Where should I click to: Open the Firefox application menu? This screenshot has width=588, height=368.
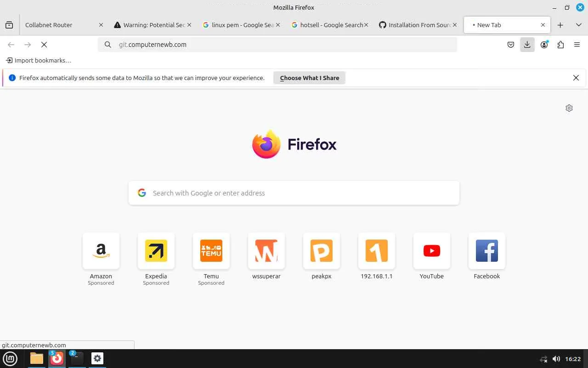pos(577,45)
